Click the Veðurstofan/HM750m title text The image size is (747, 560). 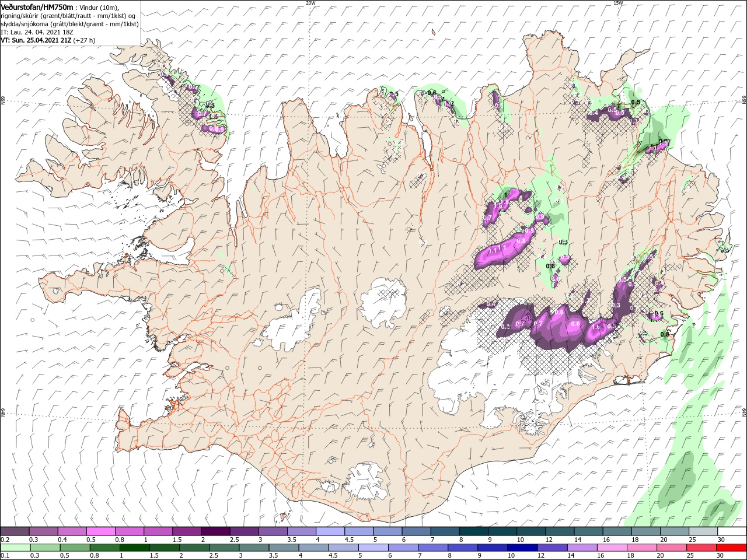point(38,6)
